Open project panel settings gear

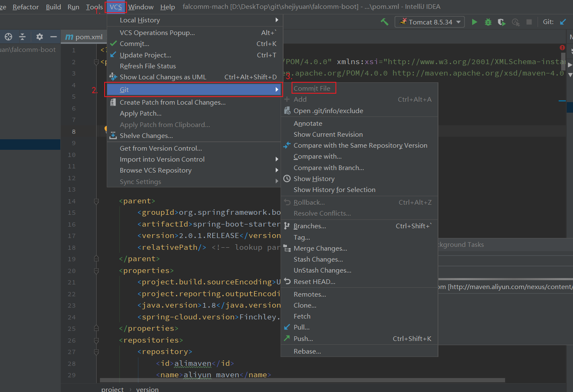[40, 37]
